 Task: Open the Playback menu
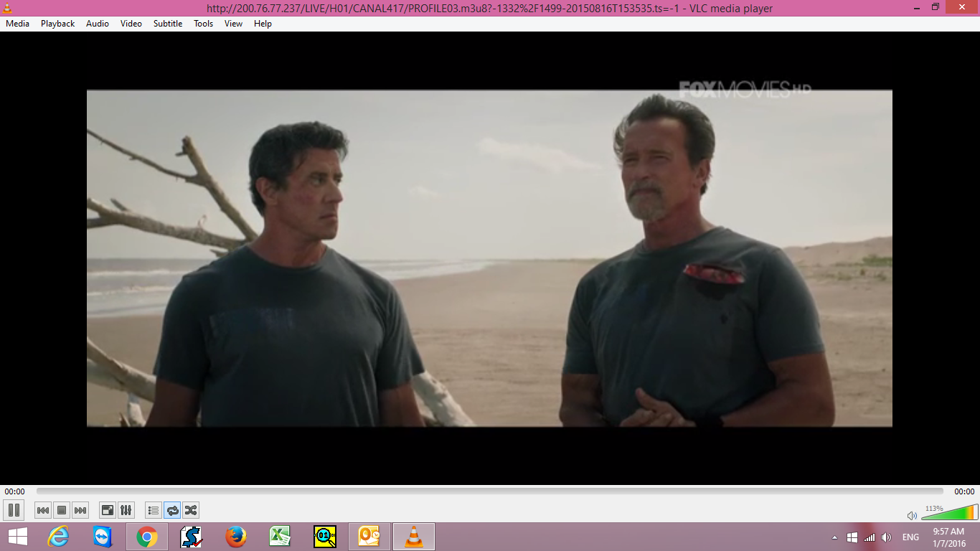pos(57,24)
